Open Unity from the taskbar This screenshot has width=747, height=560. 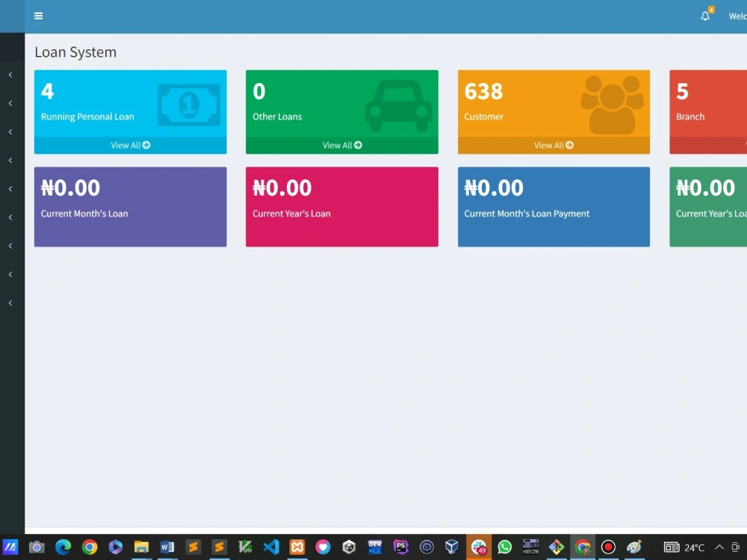(349, 547)
